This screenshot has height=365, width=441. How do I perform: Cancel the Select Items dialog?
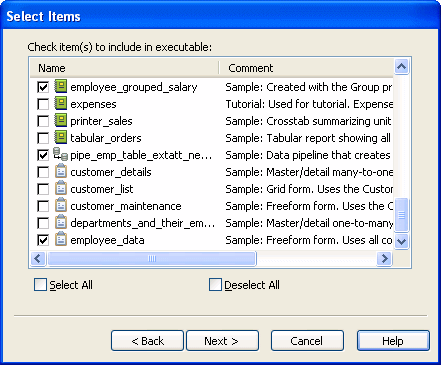coord(307,341)
